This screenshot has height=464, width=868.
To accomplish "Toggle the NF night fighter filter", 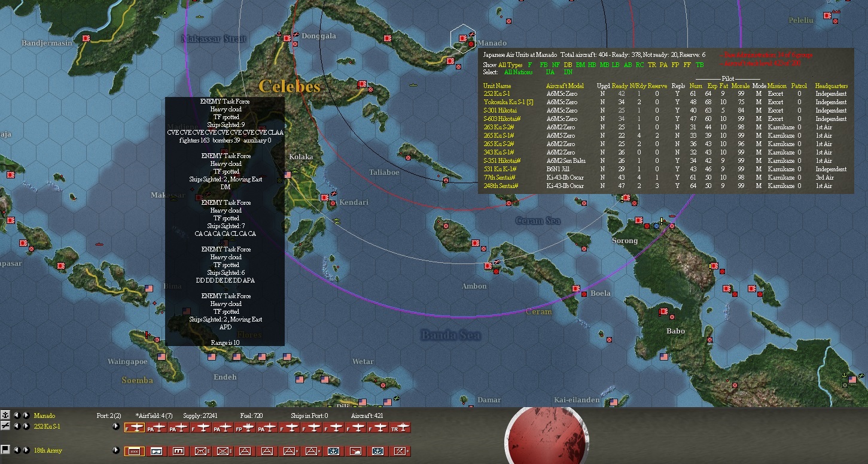I will point(556,65).
